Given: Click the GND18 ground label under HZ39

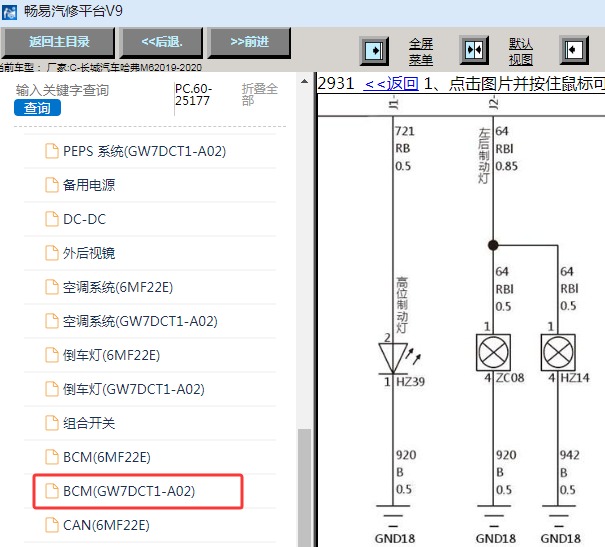Looking at the screenshot, I should tap(394, 538).
